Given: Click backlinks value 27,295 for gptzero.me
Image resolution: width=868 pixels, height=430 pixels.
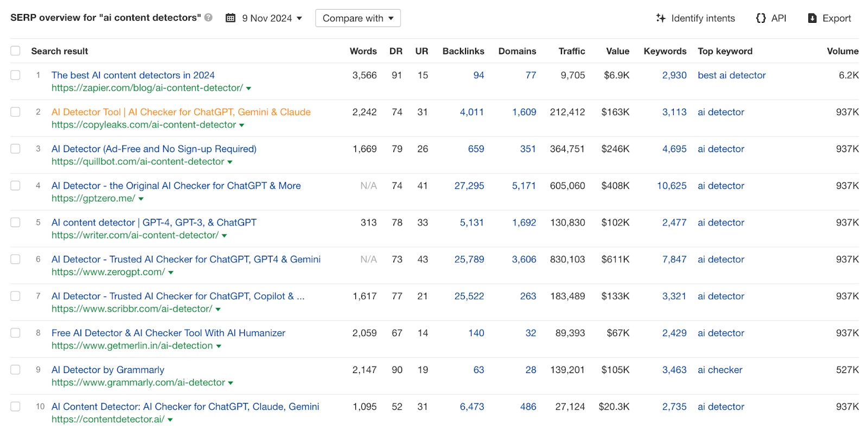Looking at the screenshot, I should 469,186.
